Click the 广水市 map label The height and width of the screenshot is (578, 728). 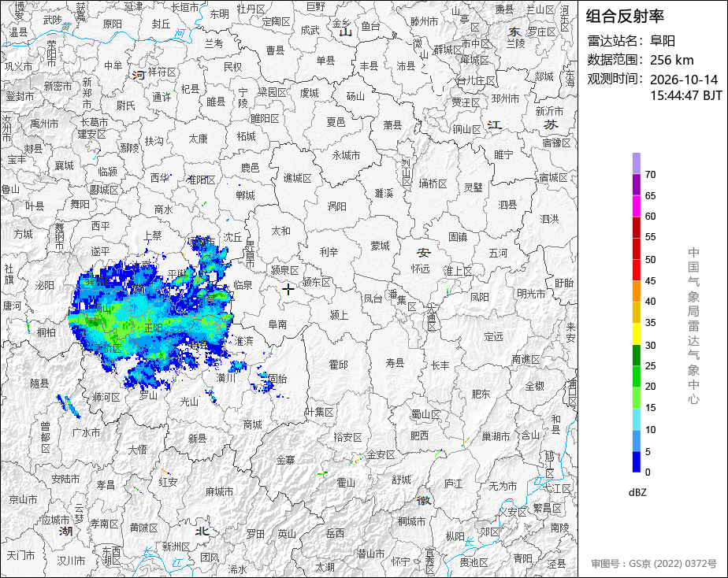click(87, 432)
